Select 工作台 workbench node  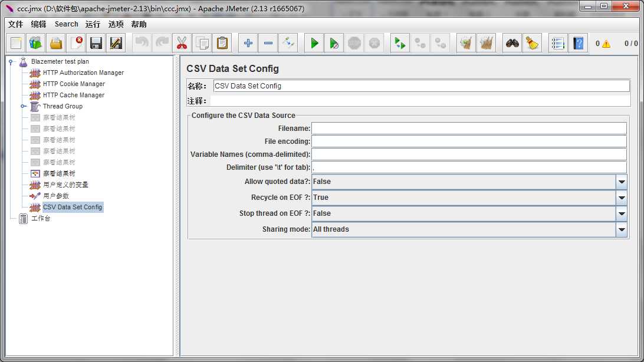click(41, 218)
